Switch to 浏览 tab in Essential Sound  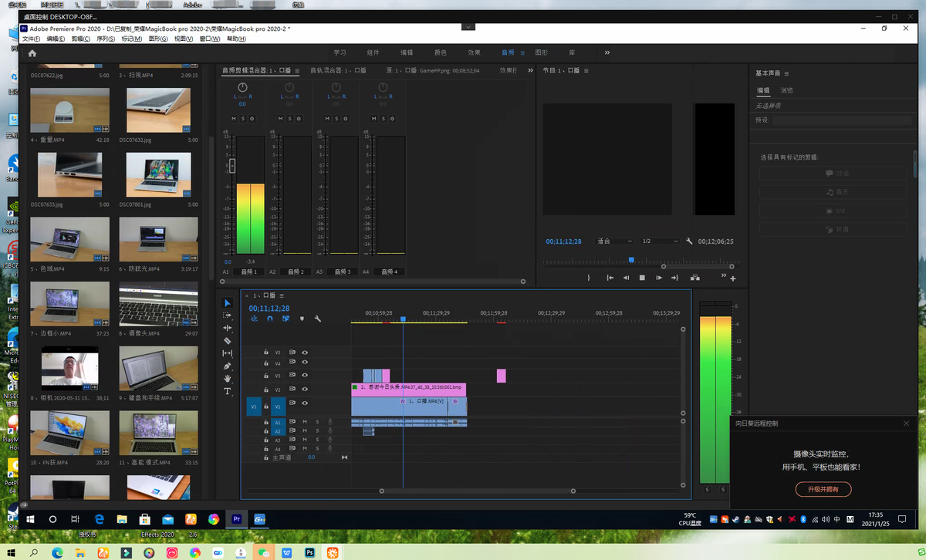pyautogui.click(x=786, y=90)
